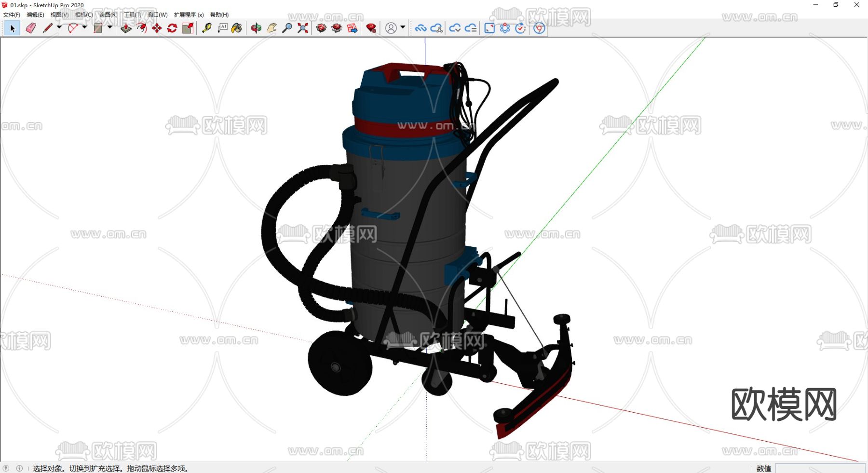This screenshot has height=473, width=868.
Task: Select the Rotate tool
Action: click(x=172, y=28)
